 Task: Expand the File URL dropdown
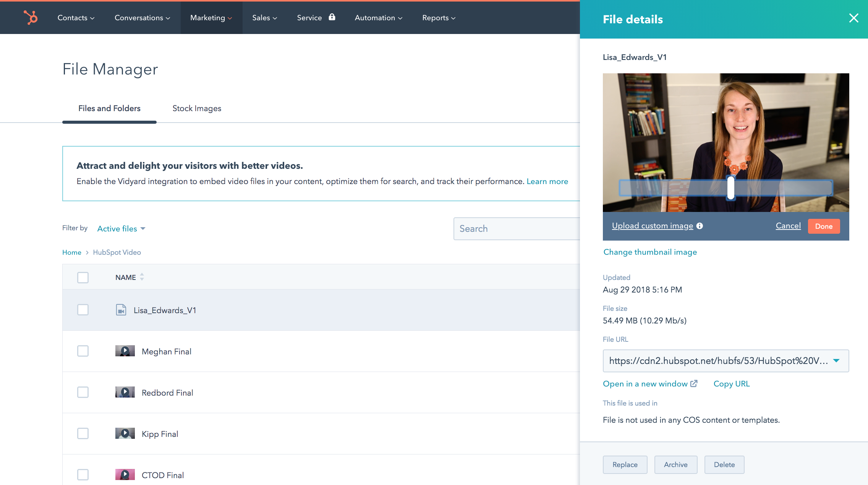coord(837,361)
